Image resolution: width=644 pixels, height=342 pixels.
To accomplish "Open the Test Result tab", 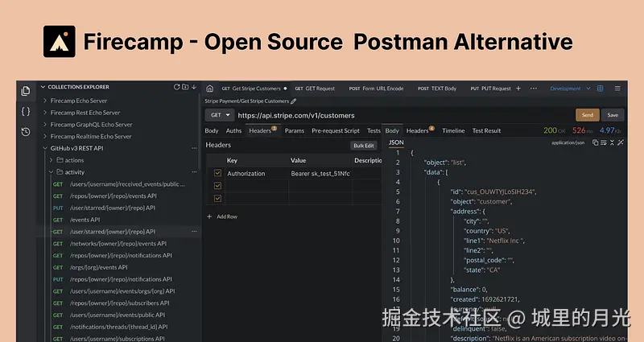I will (x=486, y=130).
